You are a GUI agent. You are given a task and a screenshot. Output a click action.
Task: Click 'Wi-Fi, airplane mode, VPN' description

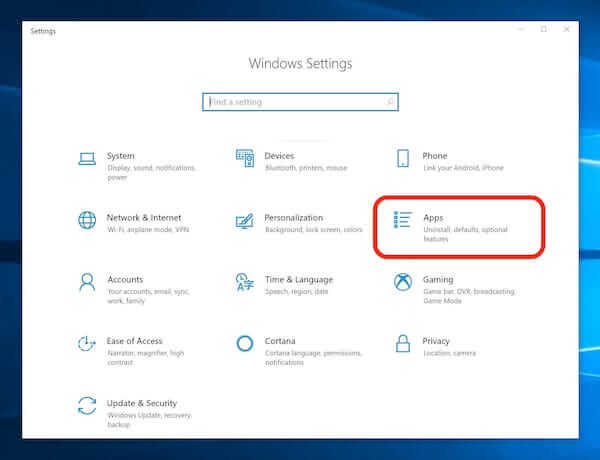(148, 230)
